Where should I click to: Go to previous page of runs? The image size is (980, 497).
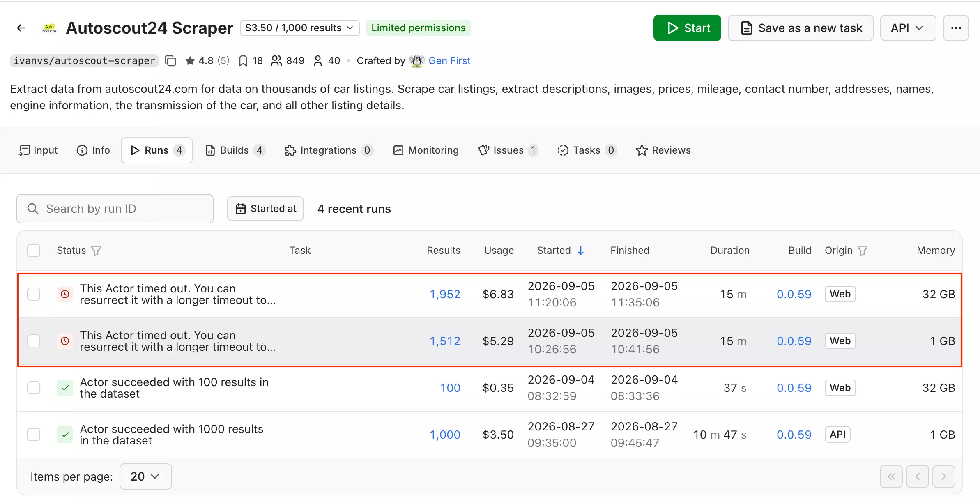point(918,476)
